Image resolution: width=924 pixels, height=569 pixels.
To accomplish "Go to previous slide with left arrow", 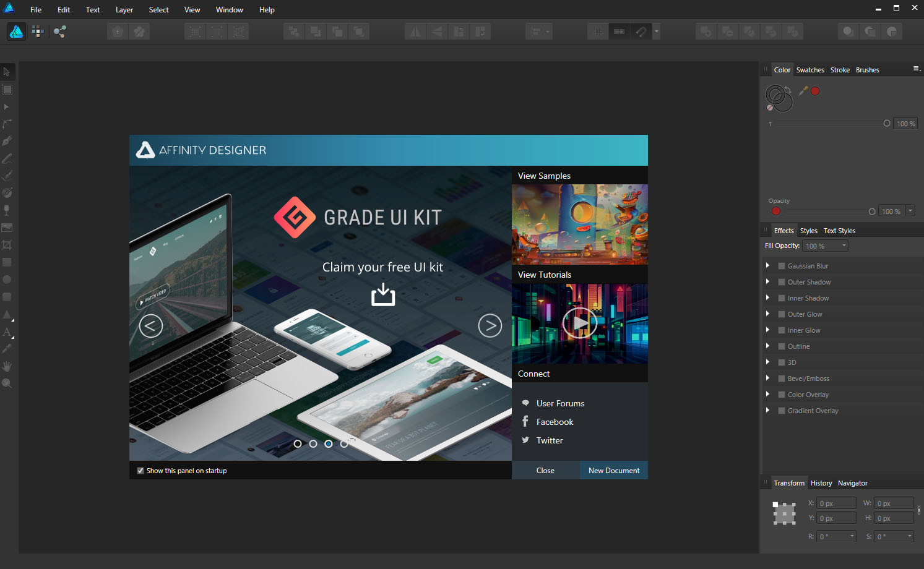I will pyautogui.click(x=151, y=325).
